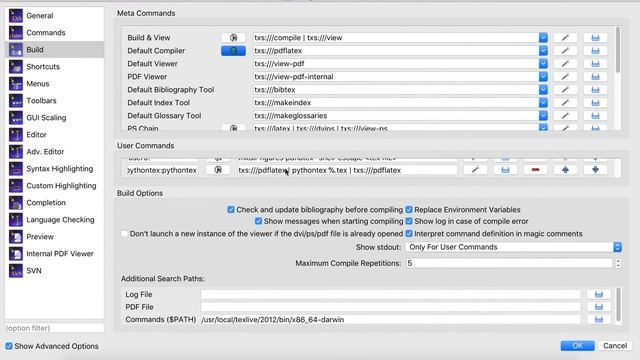Open GUI Scaling settings page
640x360 pixels.
click(54, 118)
